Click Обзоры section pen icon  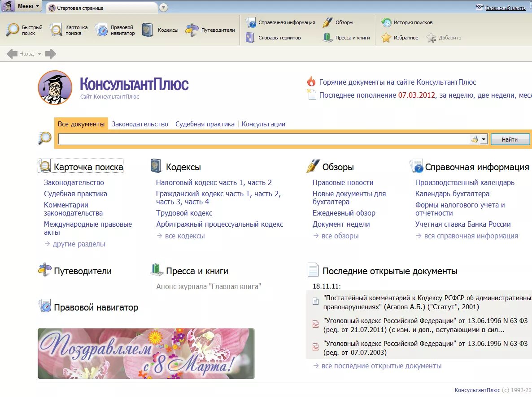point(313,166)
